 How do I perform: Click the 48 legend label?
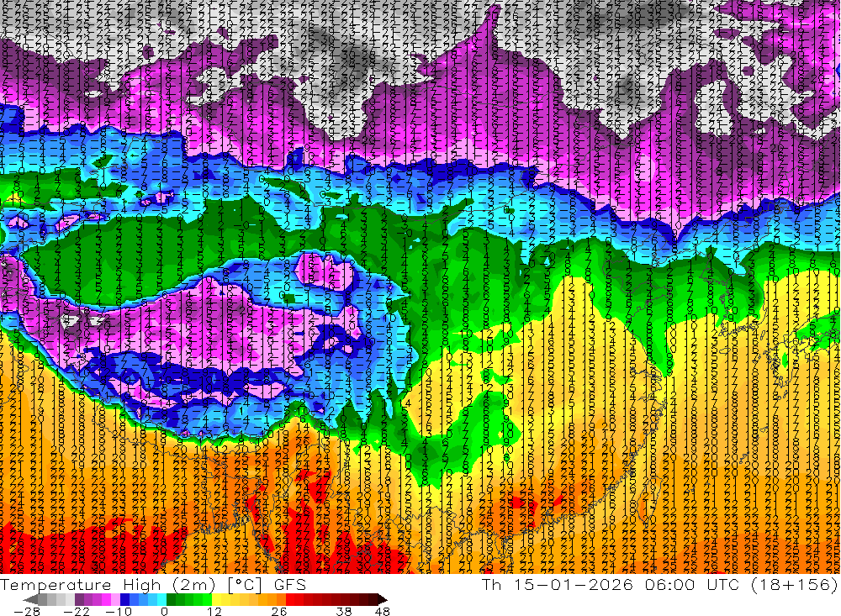point(383,611)
